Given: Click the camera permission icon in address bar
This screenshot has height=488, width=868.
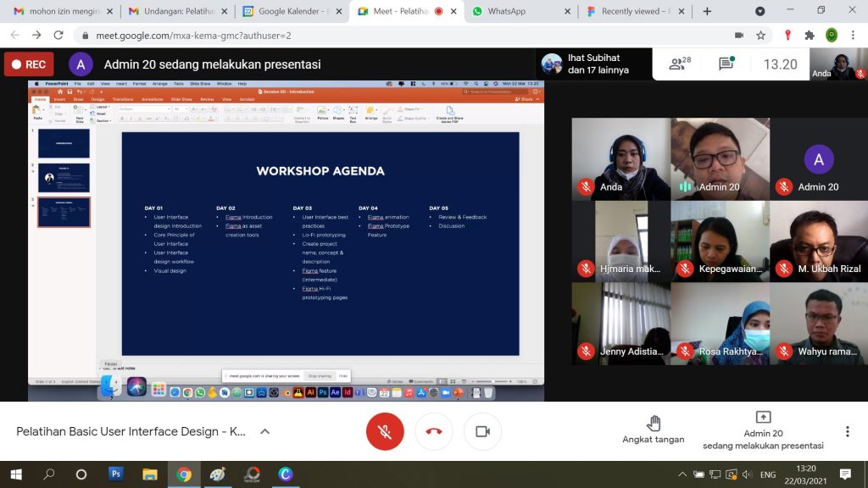Looking at the screenshot, I should [x=739, y=36].
